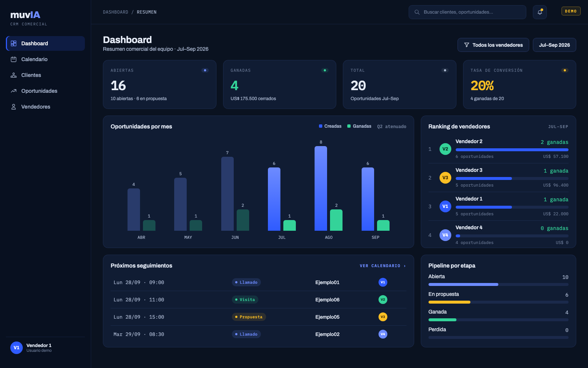Viewport: 588px width, 368px height.
Task: Click the MAY created bar showing 5
Action: pyautogui.click(x=180, y=204)
